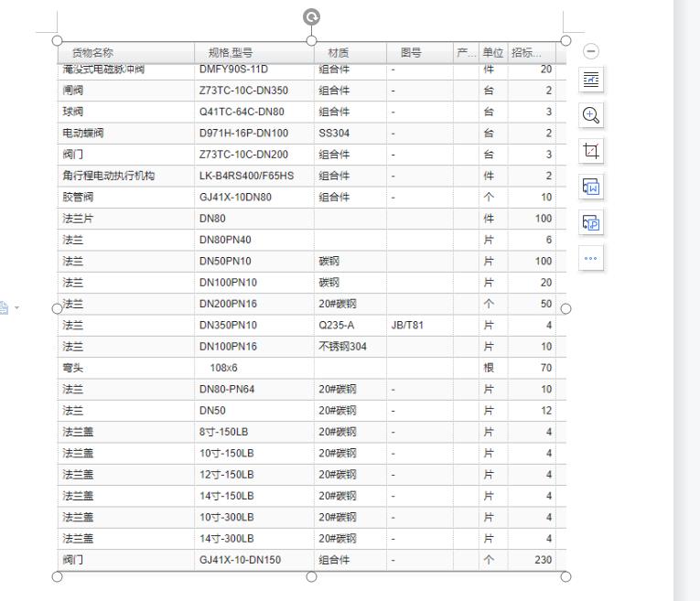Collapse the floating image toolbar

pyautogui.click(x=591, y=51)
